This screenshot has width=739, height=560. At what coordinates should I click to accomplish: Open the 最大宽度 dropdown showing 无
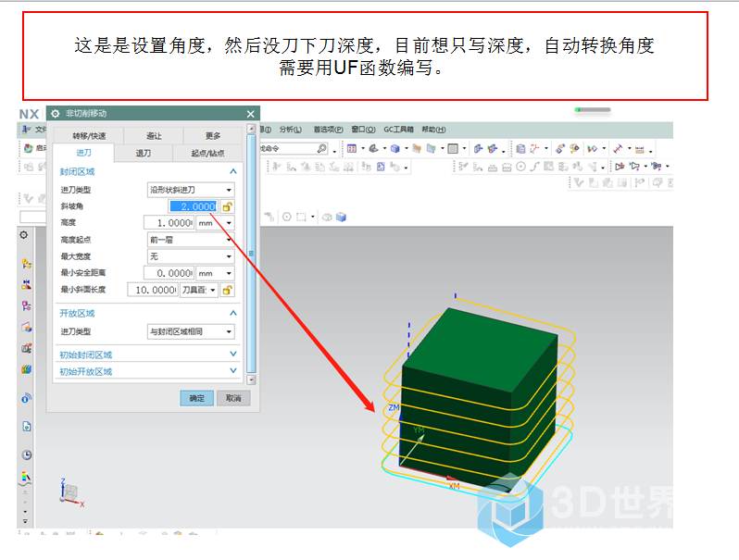click(x=191, y=256)
